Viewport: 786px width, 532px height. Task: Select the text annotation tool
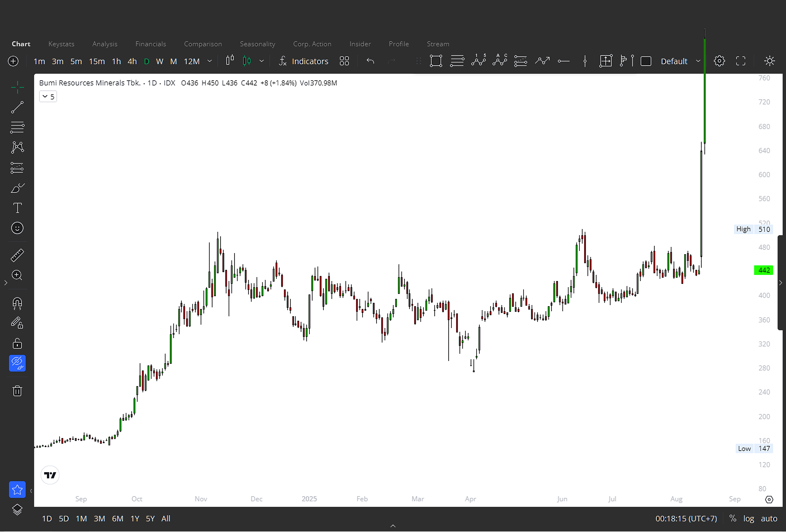pyautogui.click(x=17, y=208)
